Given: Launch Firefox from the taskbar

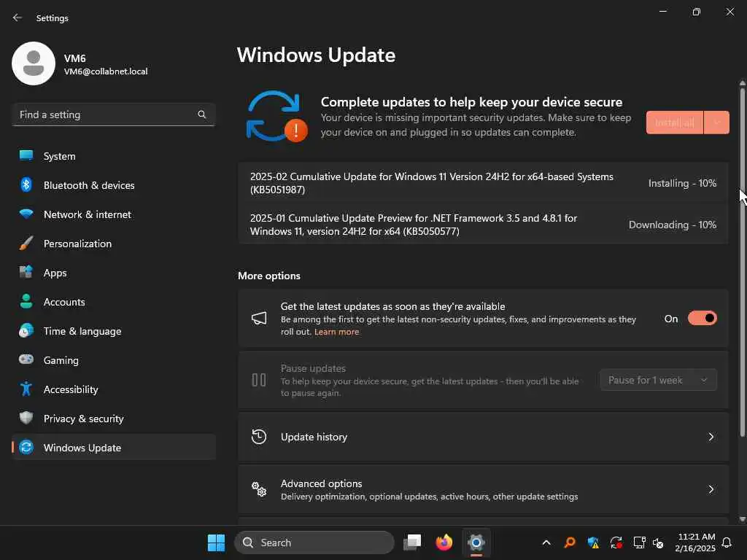Looking at the screenshot, I should pos(444,542).
